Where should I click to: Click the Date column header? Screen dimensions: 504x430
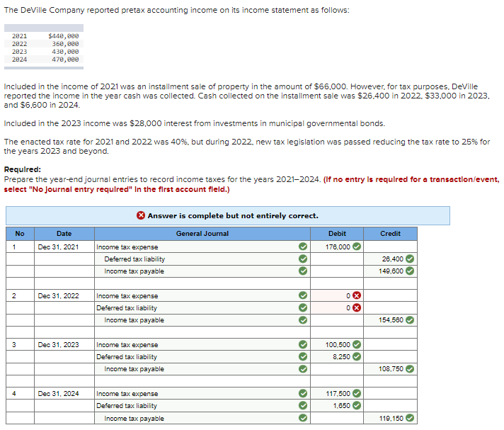pyautogui.click(x=64, y=234)
